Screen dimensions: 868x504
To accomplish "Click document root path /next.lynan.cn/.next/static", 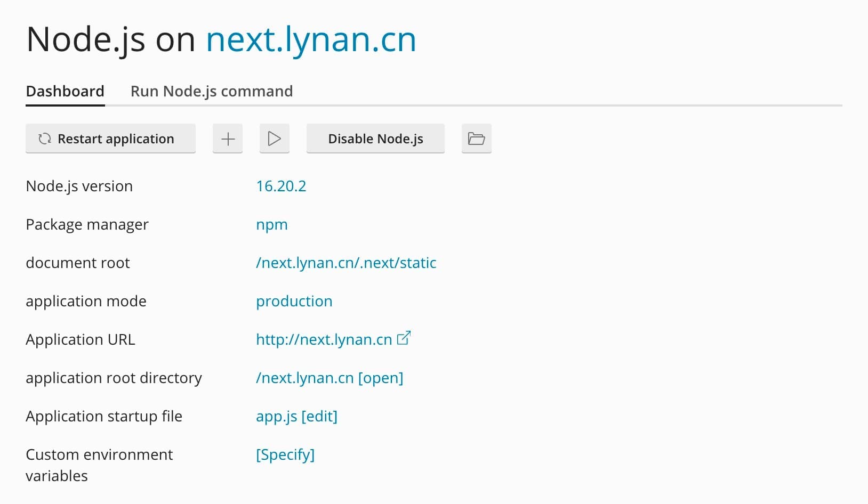I will [x=346, y=263].
